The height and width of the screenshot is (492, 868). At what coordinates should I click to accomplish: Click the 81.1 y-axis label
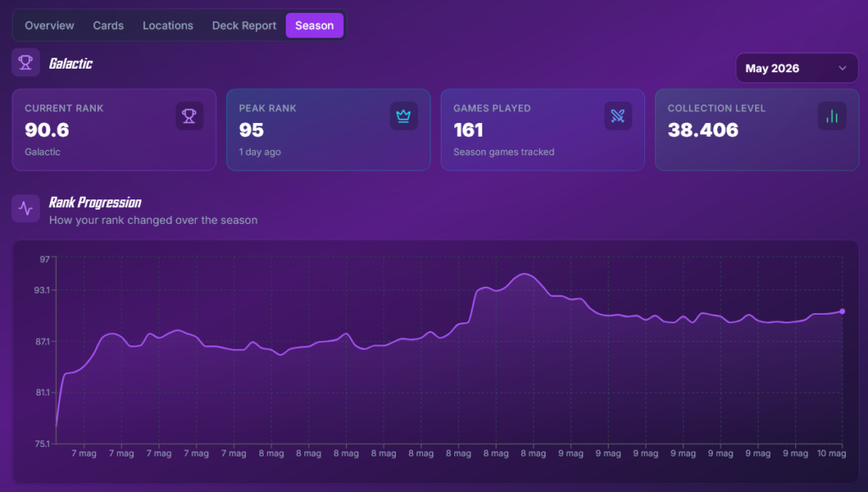pos(42,392)
